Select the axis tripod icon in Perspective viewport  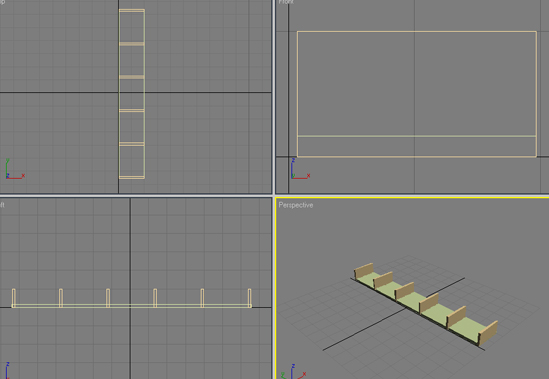293,372
